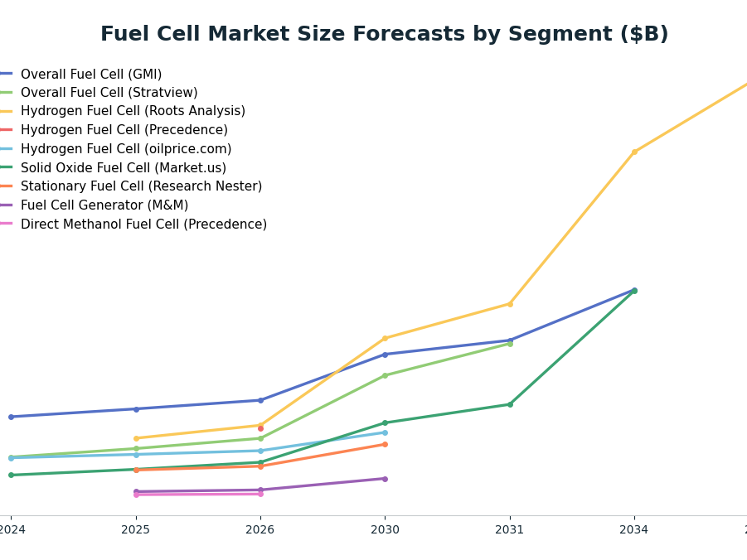
Task: Click the red Precedence hydrogen point at 2026
Action: pos(260,428)
